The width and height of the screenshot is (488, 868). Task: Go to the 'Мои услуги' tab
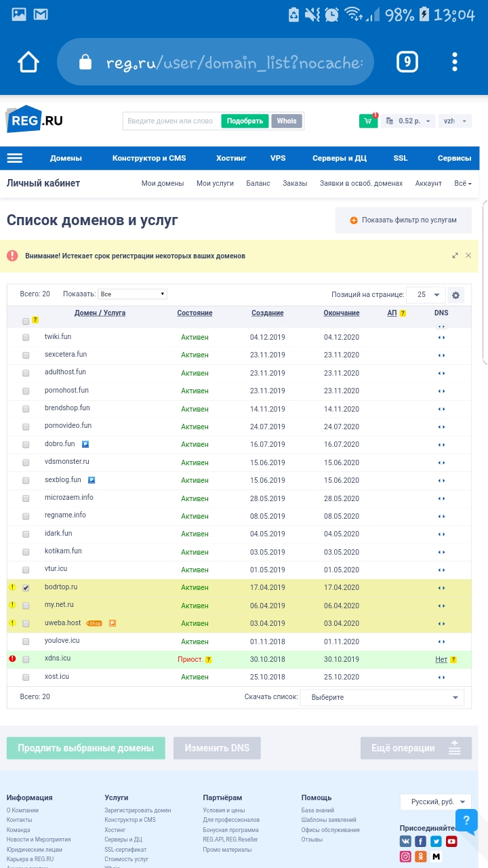click(x=215, y=183)
